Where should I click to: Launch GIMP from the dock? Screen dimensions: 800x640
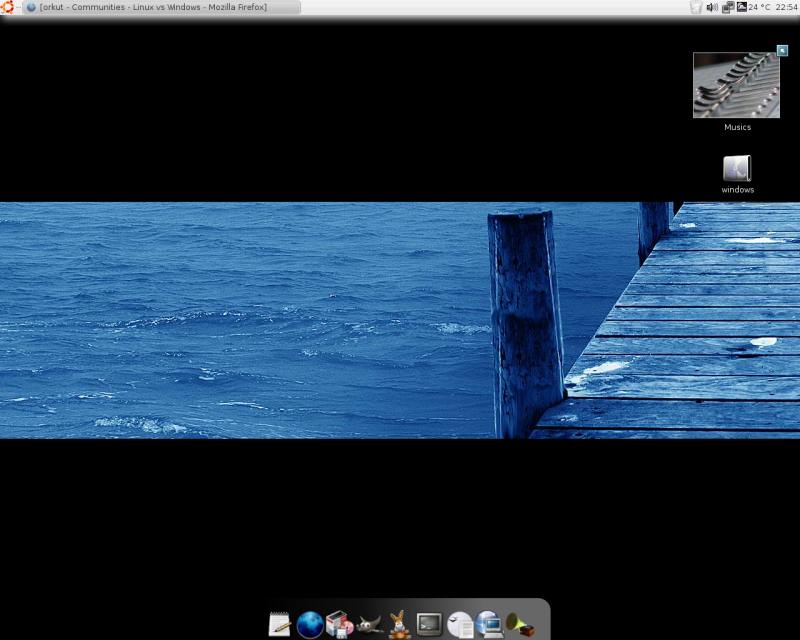pyautogui.click(x=369, y=625)
